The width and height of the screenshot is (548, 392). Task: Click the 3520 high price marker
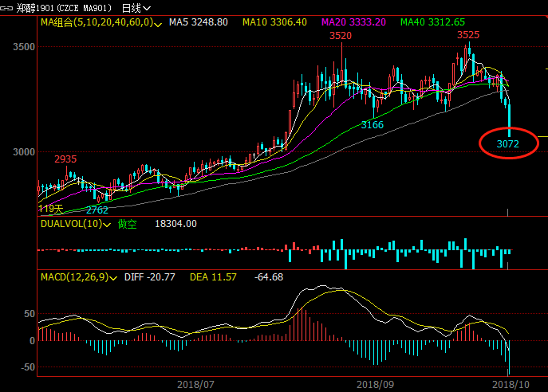[341, 36]
